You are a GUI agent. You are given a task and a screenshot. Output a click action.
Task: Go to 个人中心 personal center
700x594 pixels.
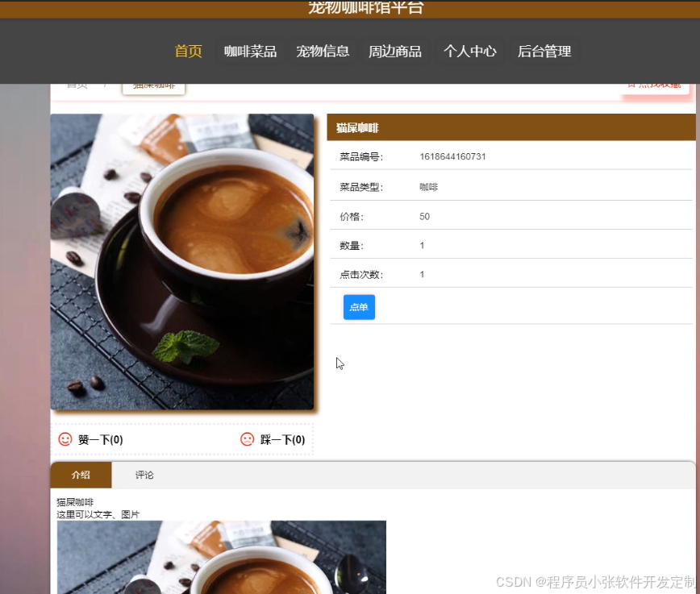click(x=470, y=51)
